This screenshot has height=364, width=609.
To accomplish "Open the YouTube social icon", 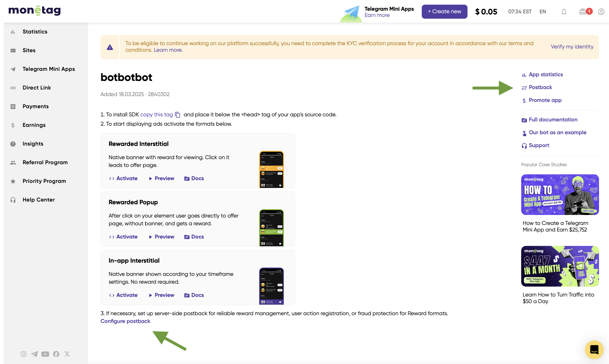I will [x=45, y=354].
